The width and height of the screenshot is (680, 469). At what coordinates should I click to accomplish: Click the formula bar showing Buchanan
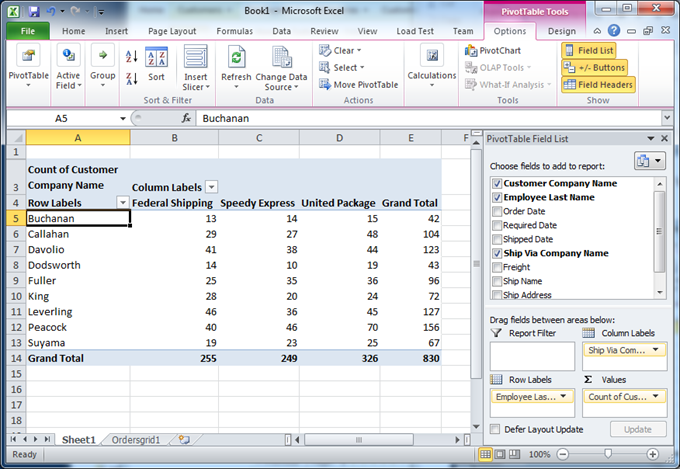[x=429, y=118]
